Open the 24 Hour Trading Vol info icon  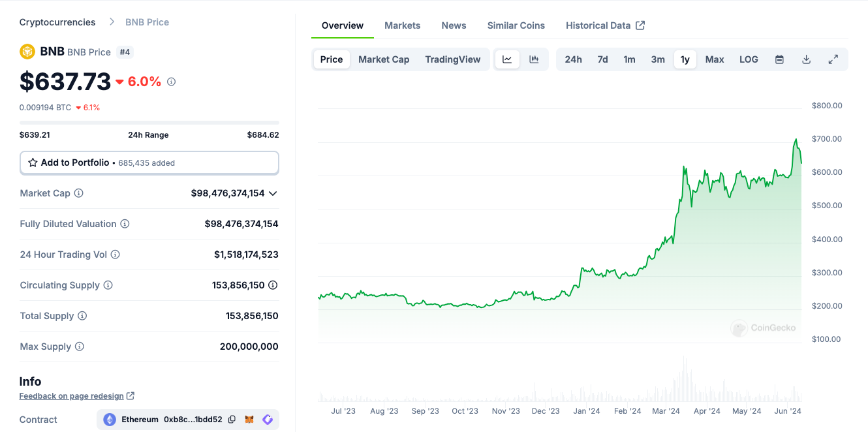click(x=115, y=255)
